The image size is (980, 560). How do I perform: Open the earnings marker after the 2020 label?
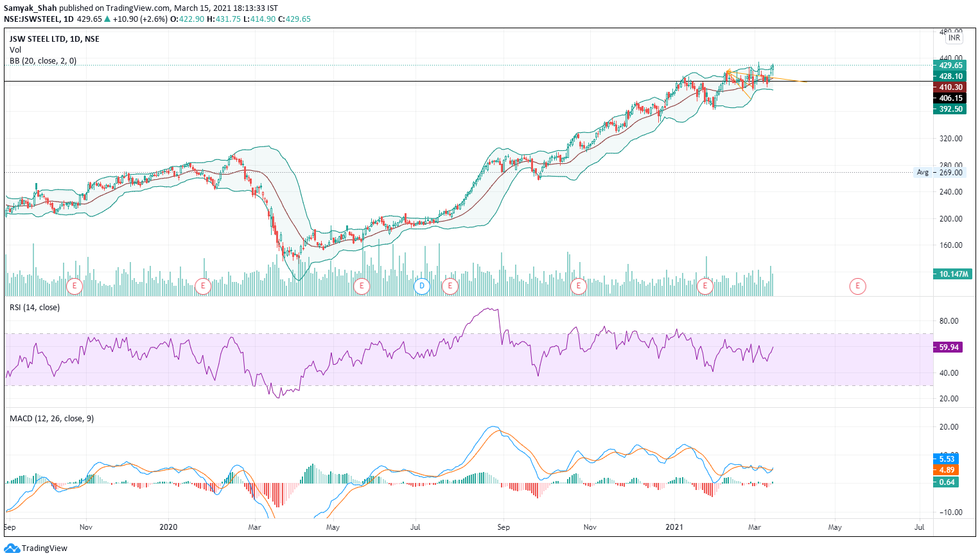(203, 286)
